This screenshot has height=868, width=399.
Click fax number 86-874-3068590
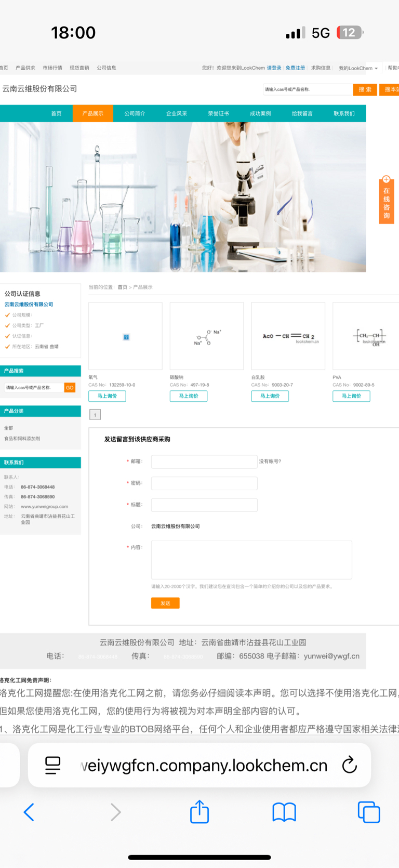pos(38,497)
